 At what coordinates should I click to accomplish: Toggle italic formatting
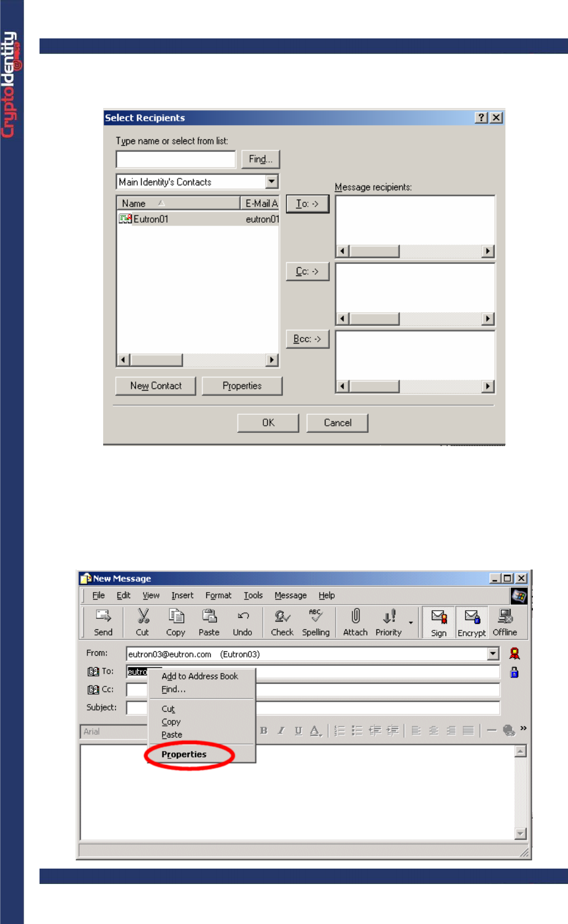click(281, 731)
